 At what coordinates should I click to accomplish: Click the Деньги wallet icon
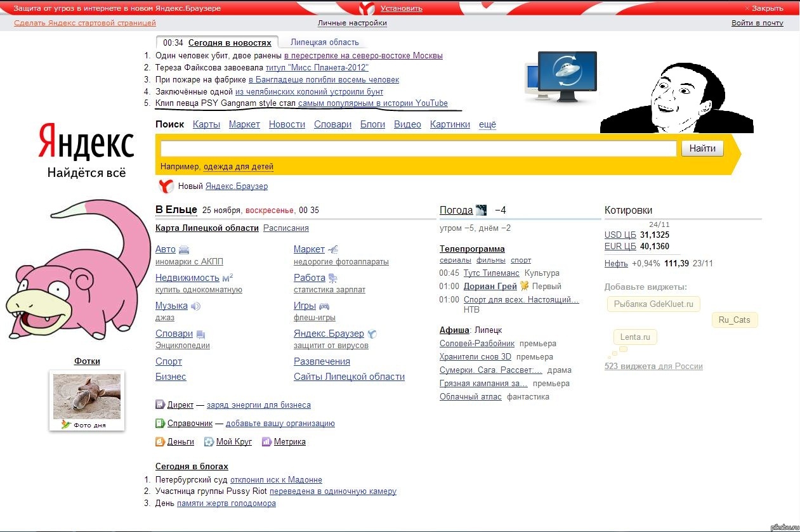click(x=160, y=441)
